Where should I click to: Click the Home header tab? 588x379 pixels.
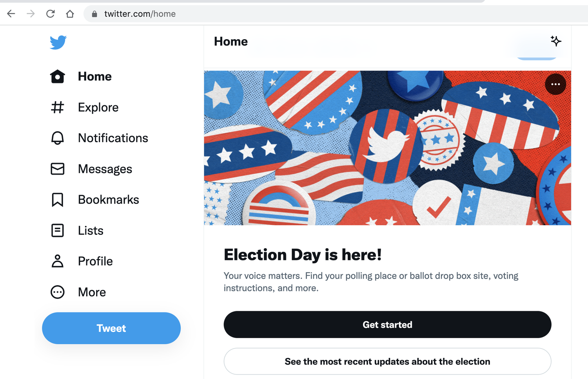point(231,41)
